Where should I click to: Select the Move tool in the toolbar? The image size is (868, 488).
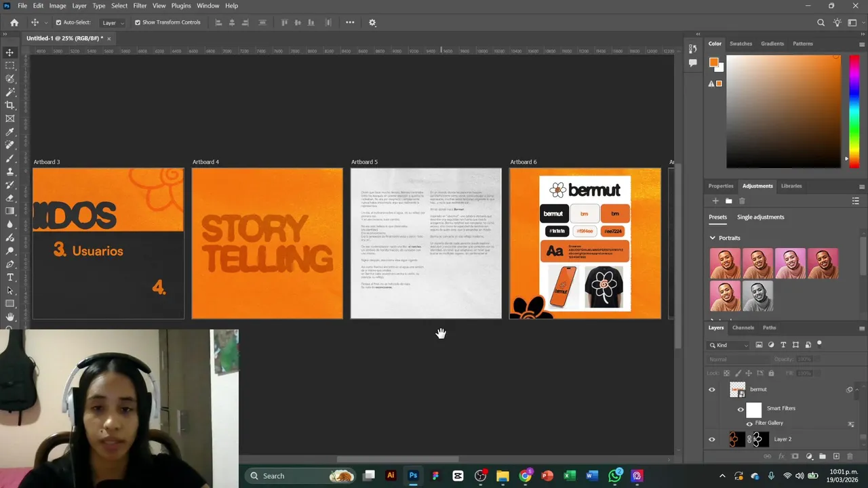click(x=10, y=52)
